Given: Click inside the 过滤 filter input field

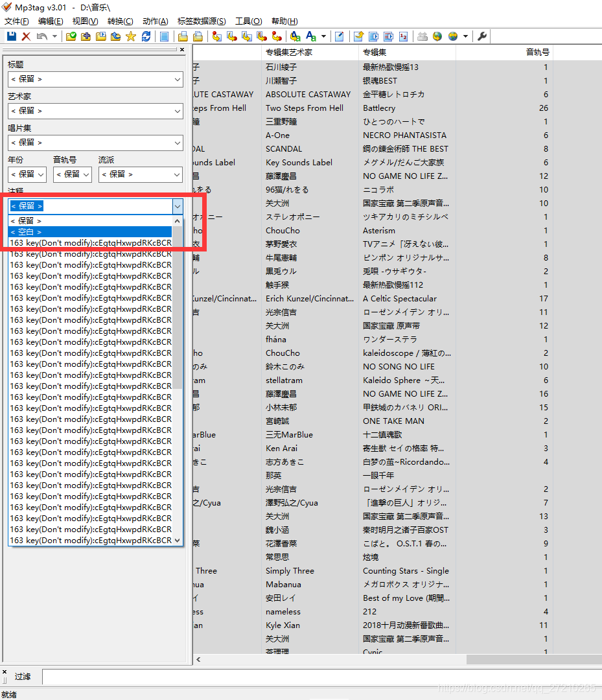Looking at the screenshot, I should pyautogui.click(x=321, y=677).
